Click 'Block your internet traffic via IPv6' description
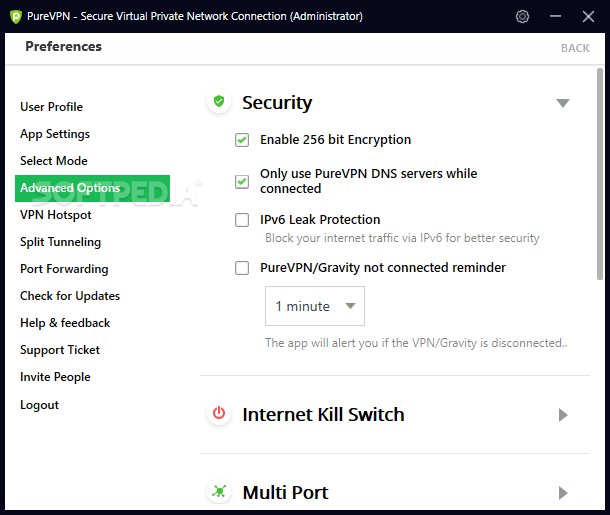This screenshot has width=610, height=515. (402, 238)
